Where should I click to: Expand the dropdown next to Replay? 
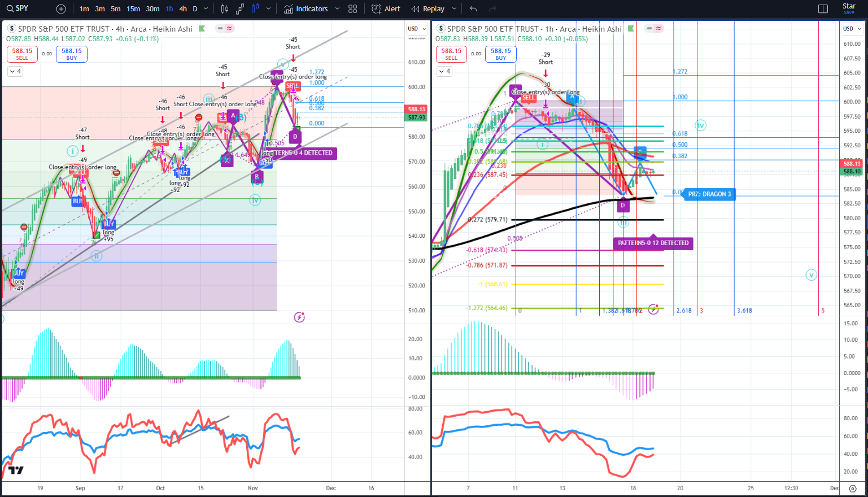[454, 9]
